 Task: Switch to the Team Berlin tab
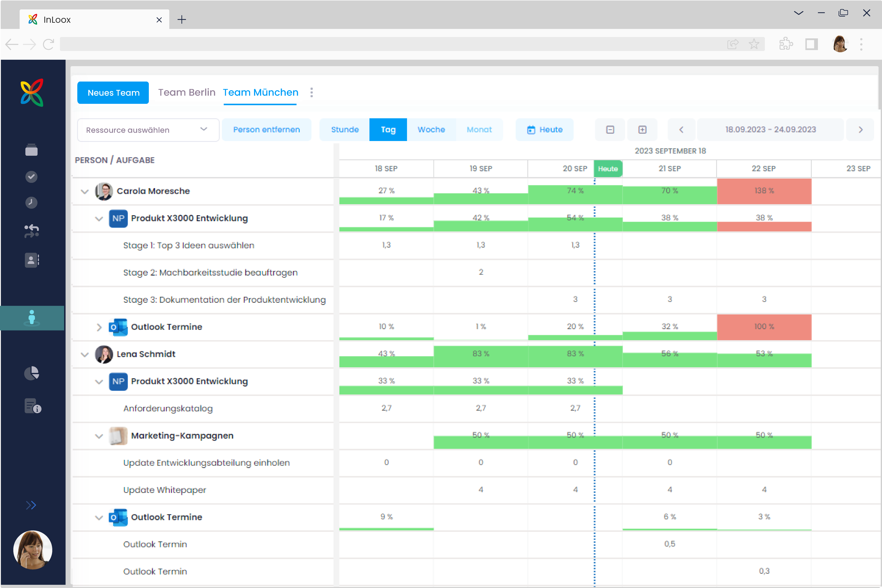click(186, 93)
